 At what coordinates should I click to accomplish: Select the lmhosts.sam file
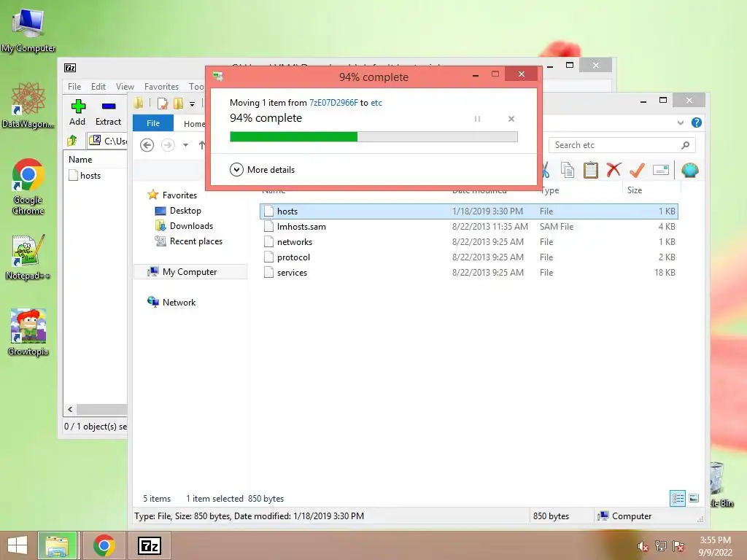(469, 226)
